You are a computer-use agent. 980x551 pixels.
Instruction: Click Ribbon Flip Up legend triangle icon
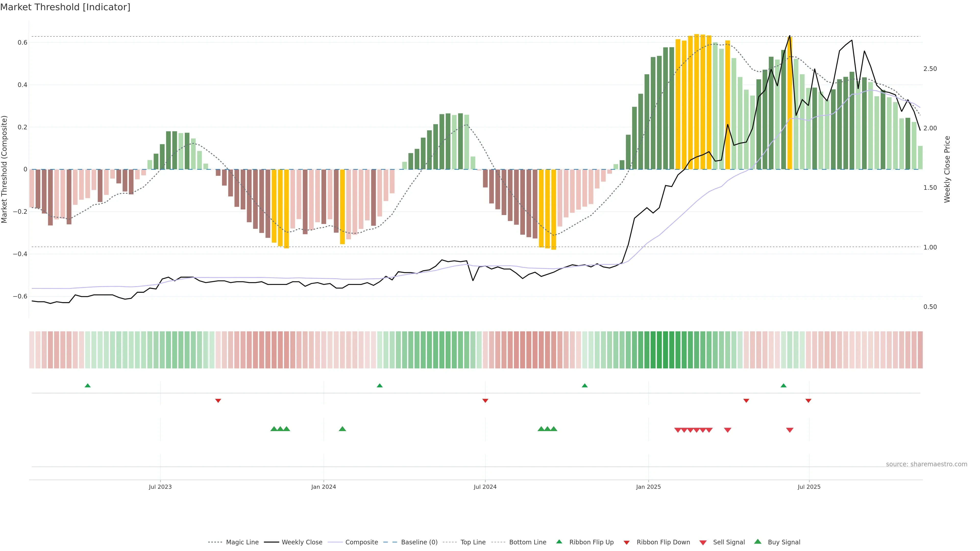(559, 542)
